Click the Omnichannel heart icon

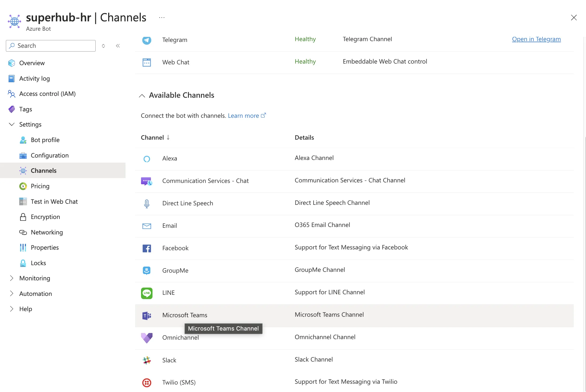click(x=147, y=338)
